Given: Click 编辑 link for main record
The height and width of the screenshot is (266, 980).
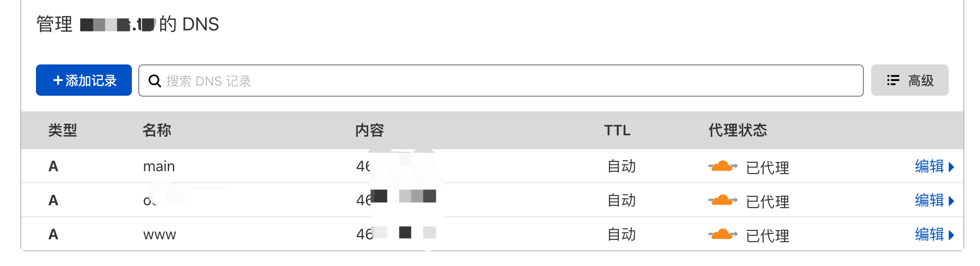Looking at the screenshot, I should [929, 166].
